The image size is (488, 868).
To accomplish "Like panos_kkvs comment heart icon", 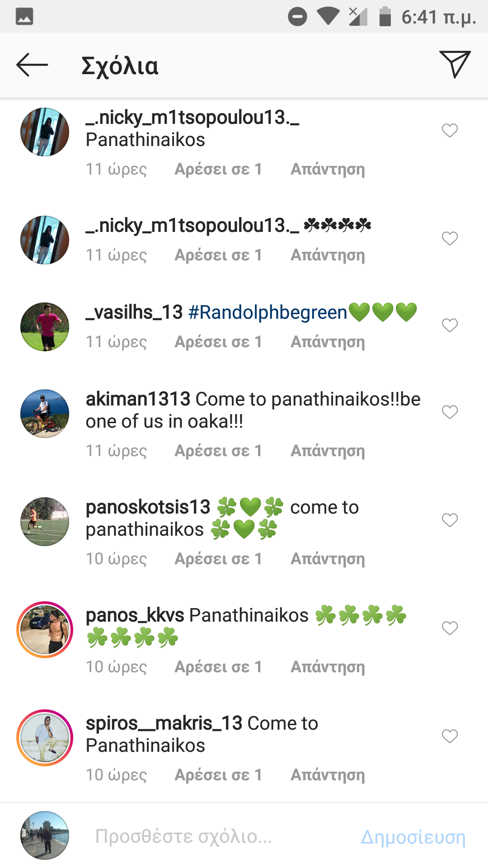I will point(450,628).
